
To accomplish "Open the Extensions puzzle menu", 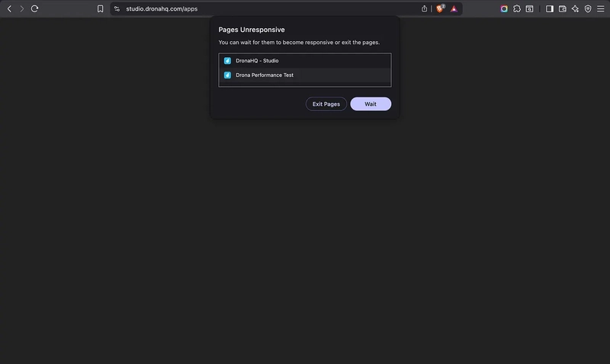I will point(517,8).
